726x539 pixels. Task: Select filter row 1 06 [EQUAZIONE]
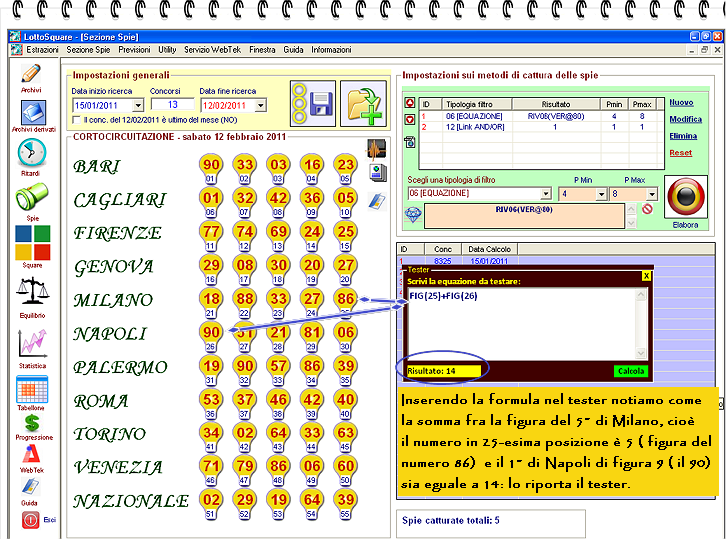pos(542,116)
